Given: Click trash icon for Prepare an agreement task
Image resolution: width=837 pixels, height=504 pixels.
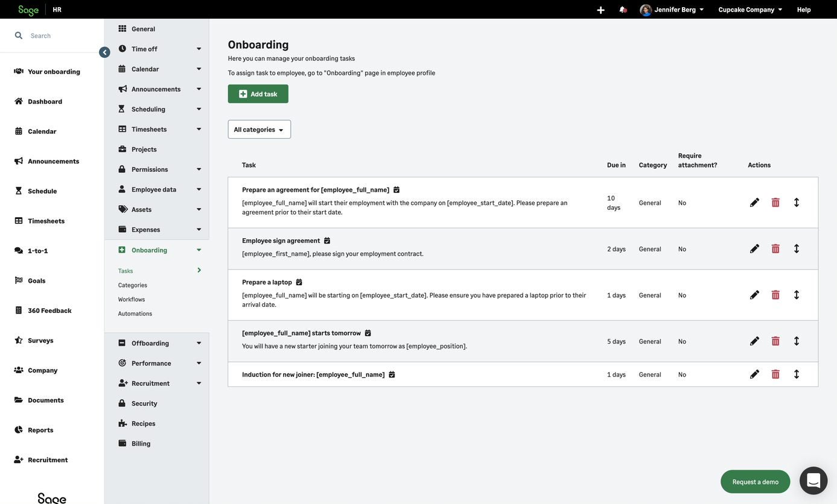Looking at the screenshot, I should point(775,203).
